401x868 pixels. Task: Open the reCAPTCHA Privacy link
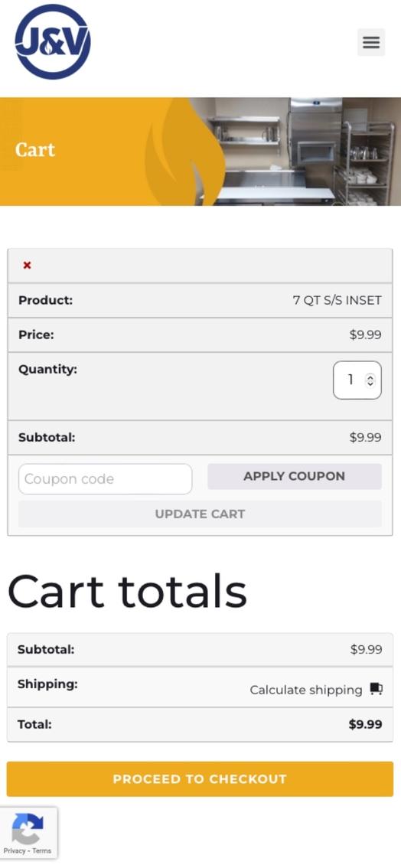point(14,851)
